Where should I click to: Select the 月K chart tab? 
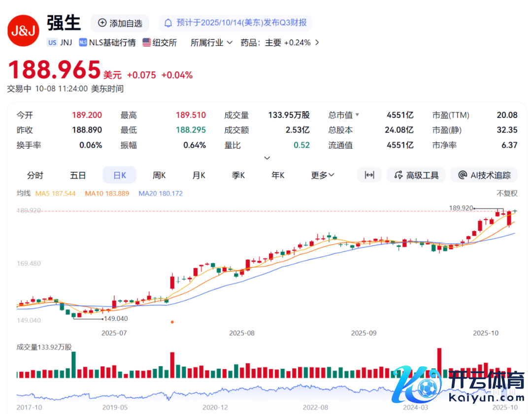tap(199, 175)
